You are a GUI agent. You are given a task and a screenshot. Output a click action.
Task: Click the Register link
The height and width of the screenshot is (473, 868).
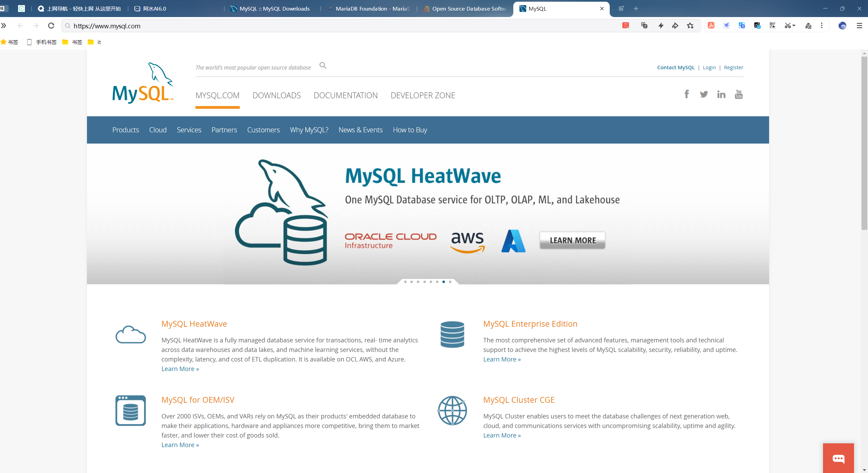733,68
